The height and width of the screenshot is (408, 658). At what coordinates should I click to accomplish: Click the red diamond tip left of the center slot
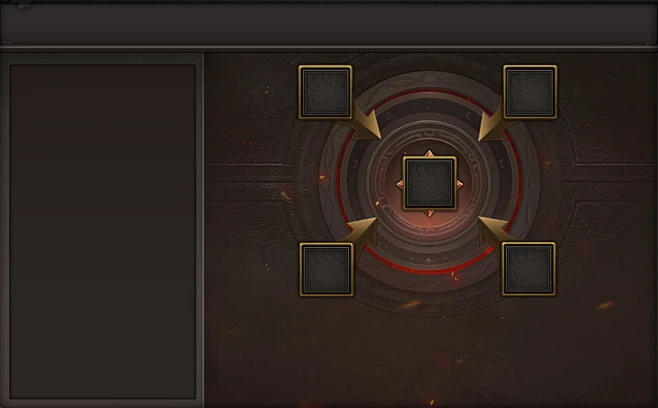(x=400, y=184)
